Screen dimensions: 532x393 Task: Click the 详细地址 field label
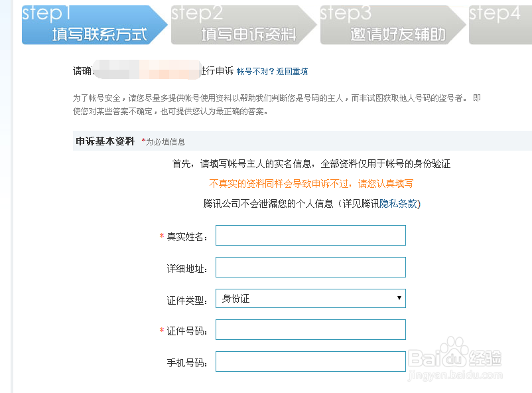pyautogui.click(x=187, y=269)
